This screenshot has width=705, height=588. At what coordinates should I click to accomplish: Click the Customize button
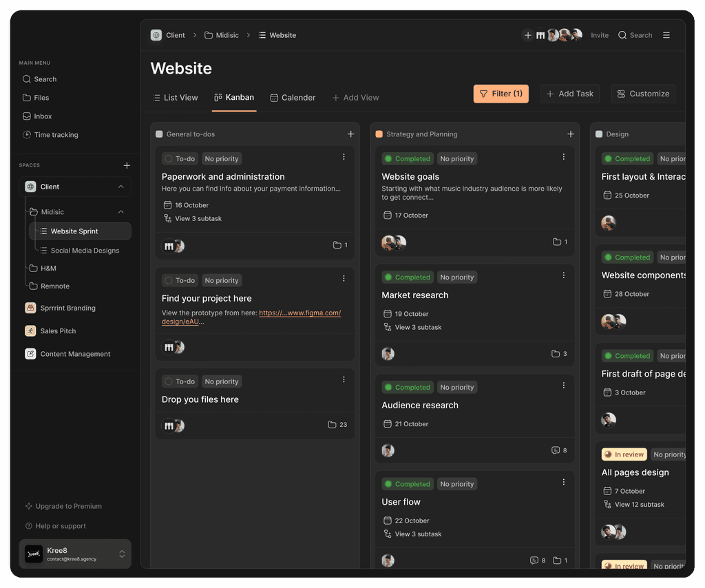tap(643, 94)
